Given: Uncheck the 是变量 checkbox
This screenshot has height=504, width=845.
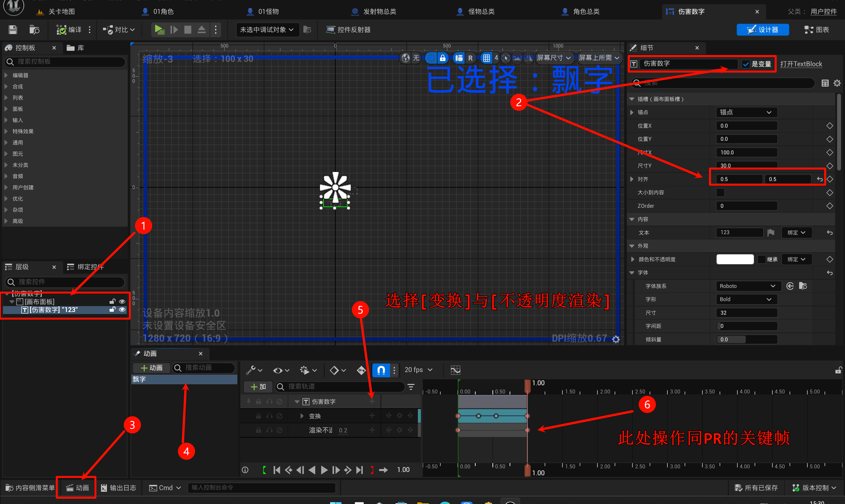Looking at the screenshot, I should point(746,64).
